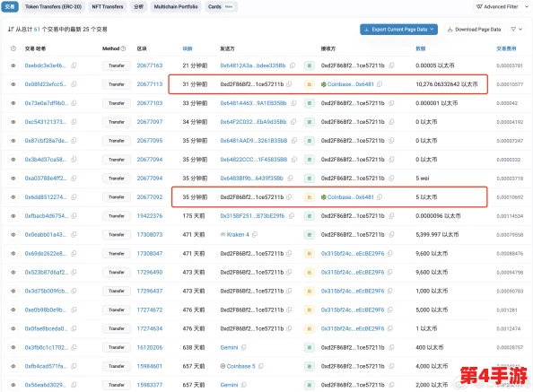Screen dimensions: 533x392
Task: Copy transaction hash 0x73e0a7df9b0
Action: click(74, 102)
